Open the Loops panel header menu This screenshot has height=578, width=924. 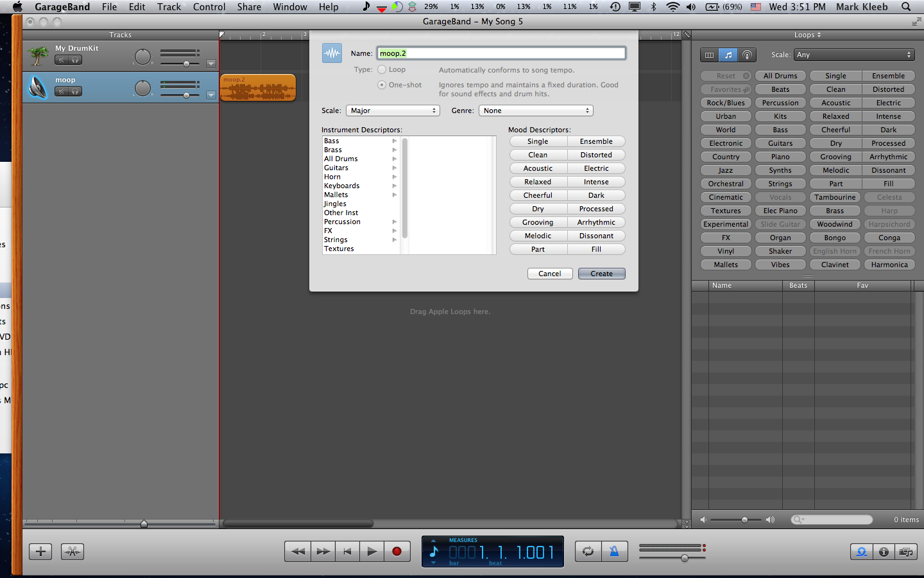807,35
